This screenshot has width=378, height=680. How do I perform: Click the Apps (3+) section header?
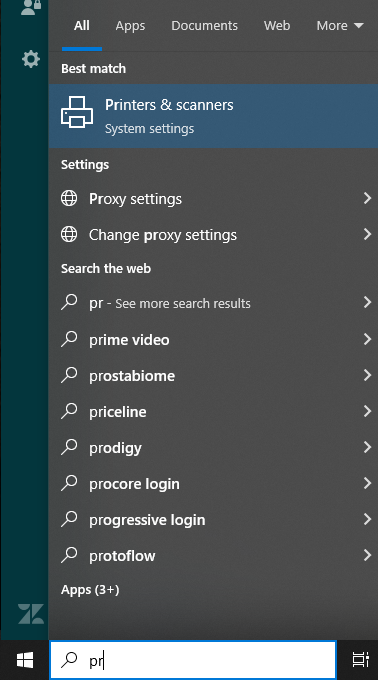pyautogui.click(x=90, y=590)
